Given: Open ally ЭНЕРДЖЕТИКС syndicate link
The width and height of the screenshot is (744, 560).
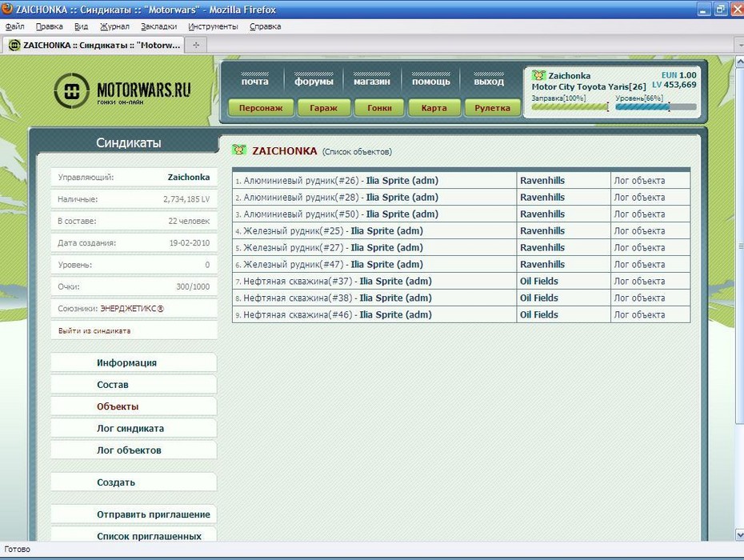Looking at the screenshot, I should click(x=132, y=309).
